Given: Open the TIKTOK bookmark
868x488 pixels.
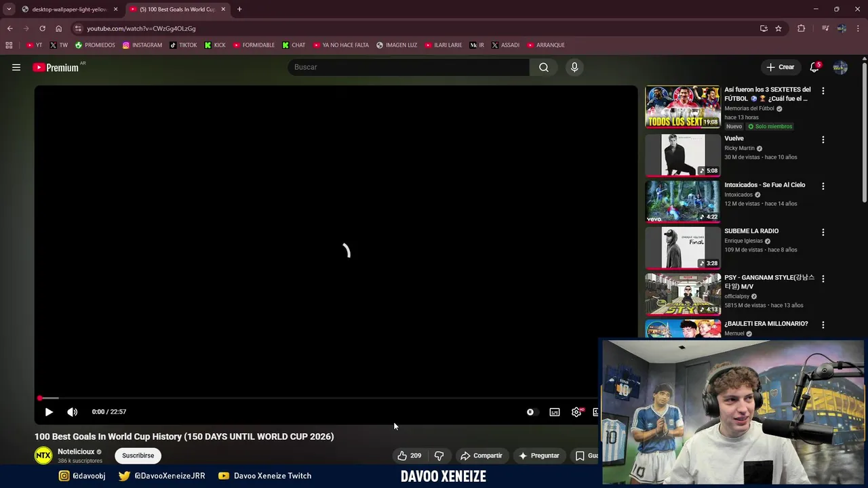Looking at the screenshot, I should click(183, 45).
